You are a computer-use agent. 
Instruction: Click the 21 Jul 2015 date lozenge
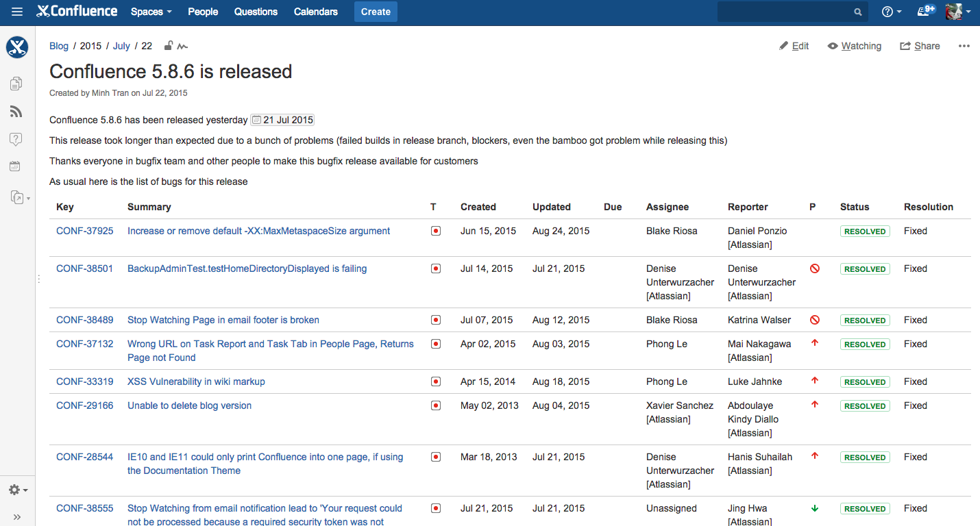pyautogui.click(x=282, y=120)
